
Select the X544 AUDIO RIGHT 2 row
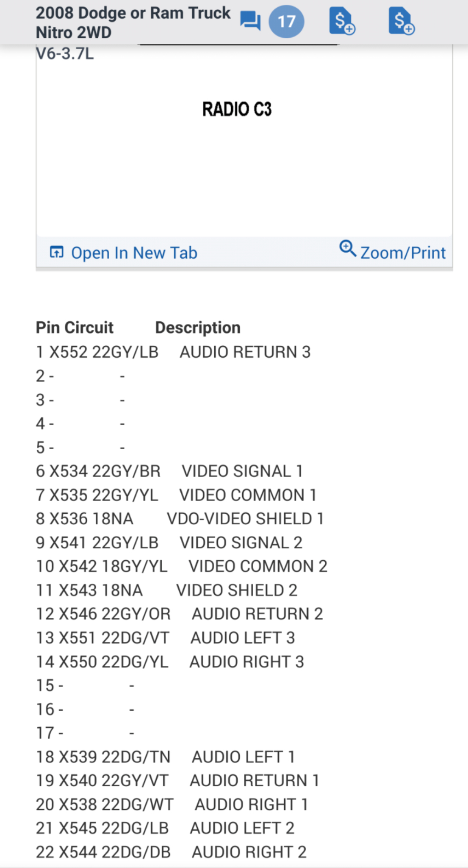[171, 852]
